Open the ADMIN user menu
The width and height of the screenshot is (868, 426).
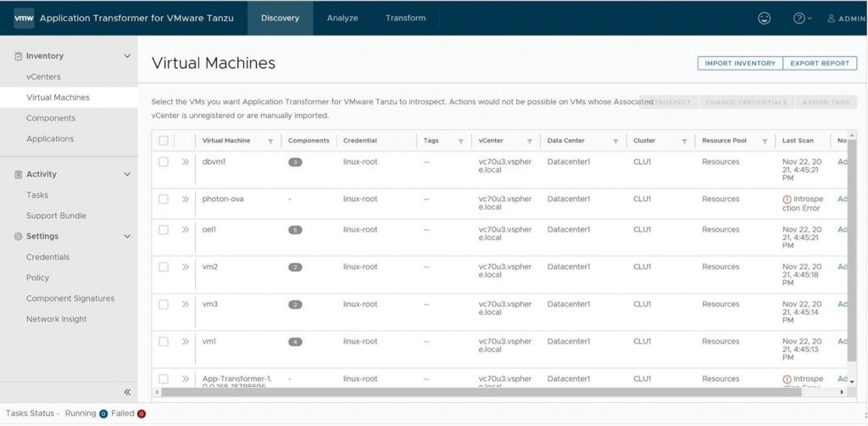pyautogui.click(x=847, y=19)
